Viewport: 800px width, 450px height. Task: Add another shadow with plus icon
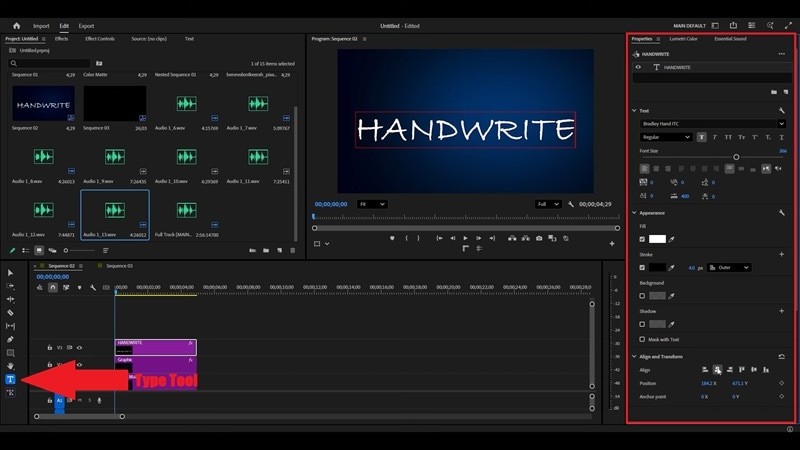click(782, 311)
